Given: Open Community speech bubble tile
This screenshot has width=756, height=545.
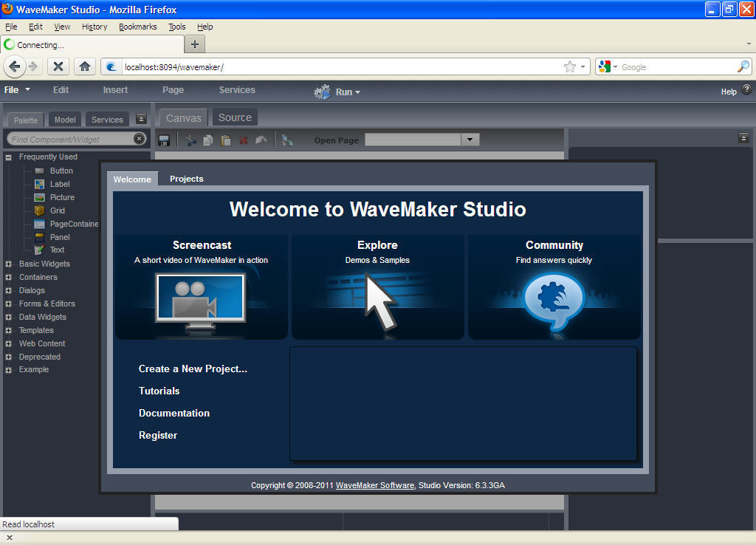Looking at the screenshot, I should tap(554, 287).
